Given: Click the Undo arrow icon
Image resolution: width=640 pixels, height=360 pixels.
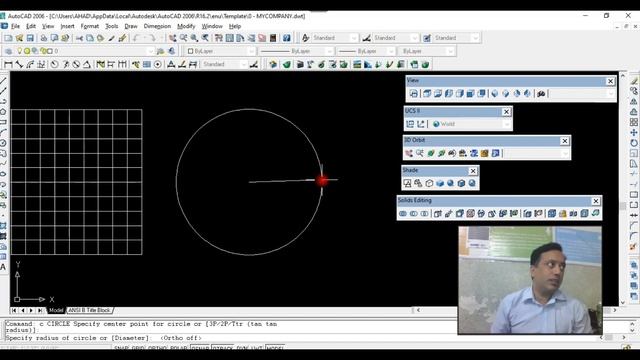Looking at the screenshot, I should coord(136,38).
